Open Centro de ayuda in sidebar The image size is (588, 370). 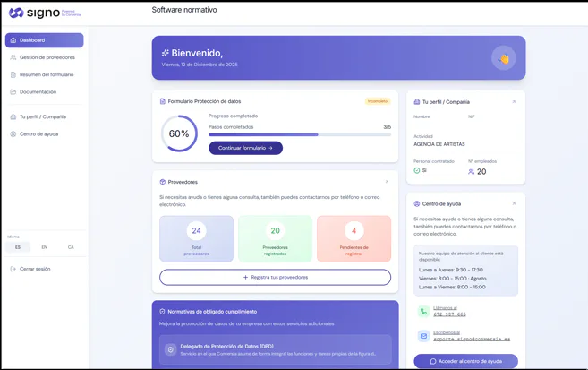tap(44, 134)
